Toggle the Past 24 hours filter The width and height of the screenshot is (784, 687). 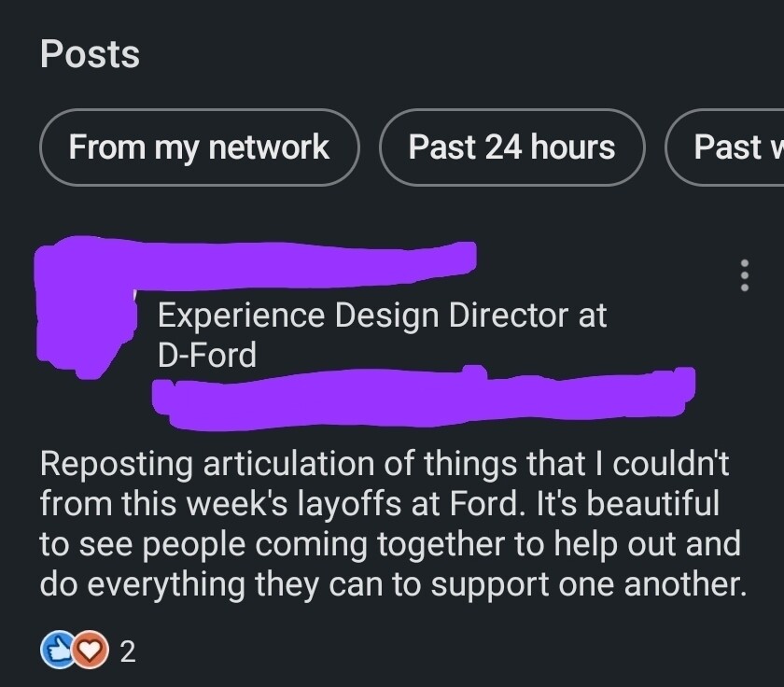(511, 147)
